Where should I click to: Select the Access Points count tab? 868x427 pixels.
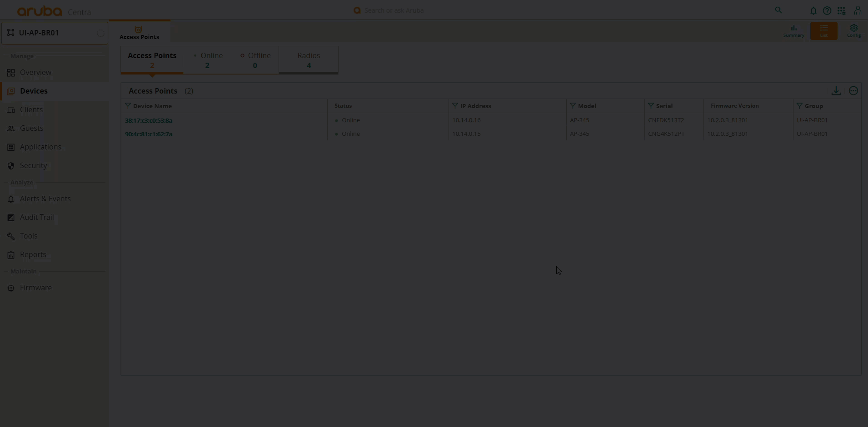point(152,60)
